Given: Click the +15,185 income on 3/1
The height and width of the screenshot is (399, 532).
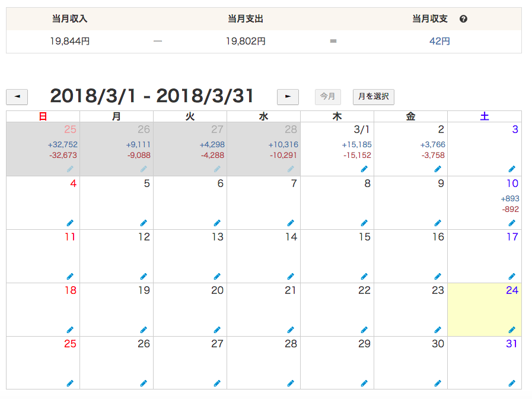Looking at the screenshot, I should (x=356, y=145).
